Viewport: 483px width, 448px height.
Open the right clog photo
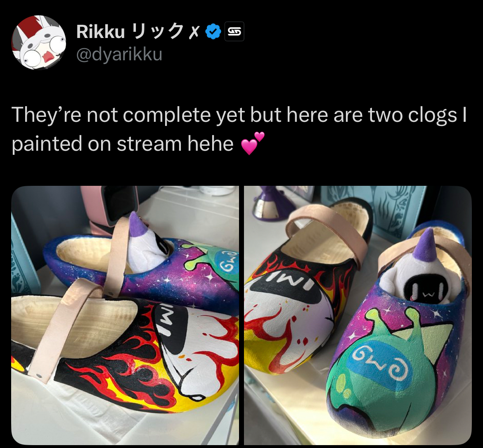coord(358,315)
